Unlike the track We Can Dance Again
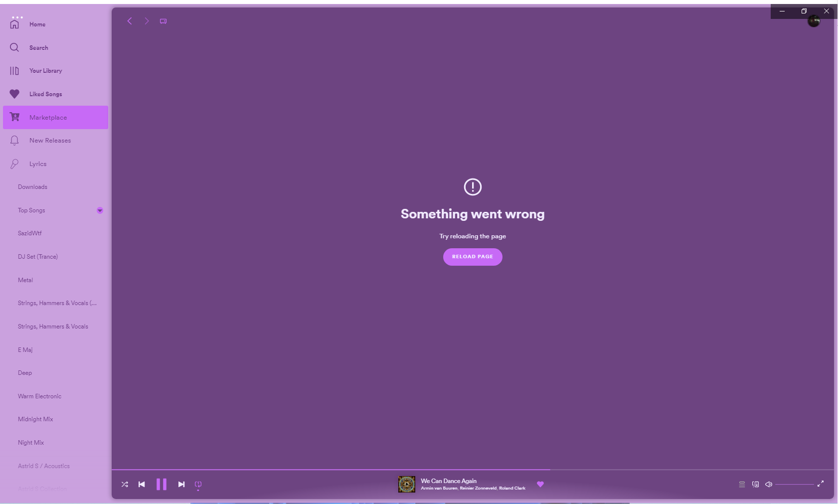The width and height of the screenshot is (838, 504). tap(540, 484)
